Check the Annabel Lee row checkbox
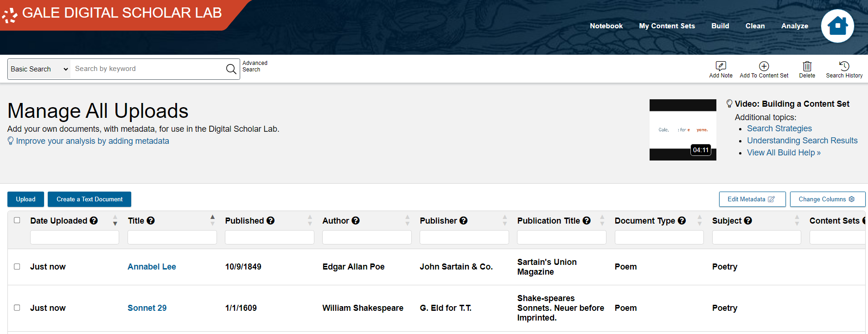This screenshot has width=868, height=334. (x=17, y=267)
